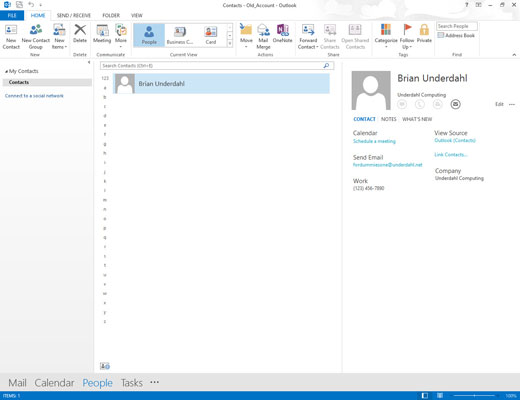Switch to the FOLDER tab
Screen dimensions: 520x400
(111, 15)
